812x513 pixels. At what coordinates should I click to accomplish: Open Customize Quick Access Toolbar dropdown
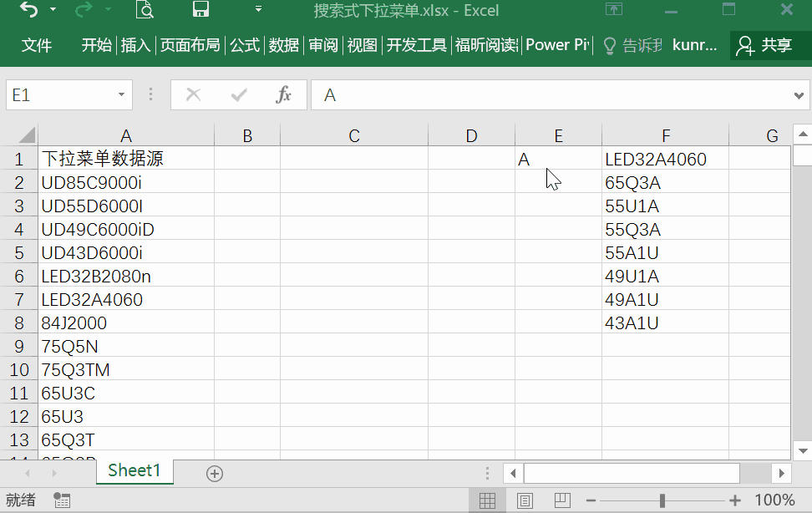[258, 9]
